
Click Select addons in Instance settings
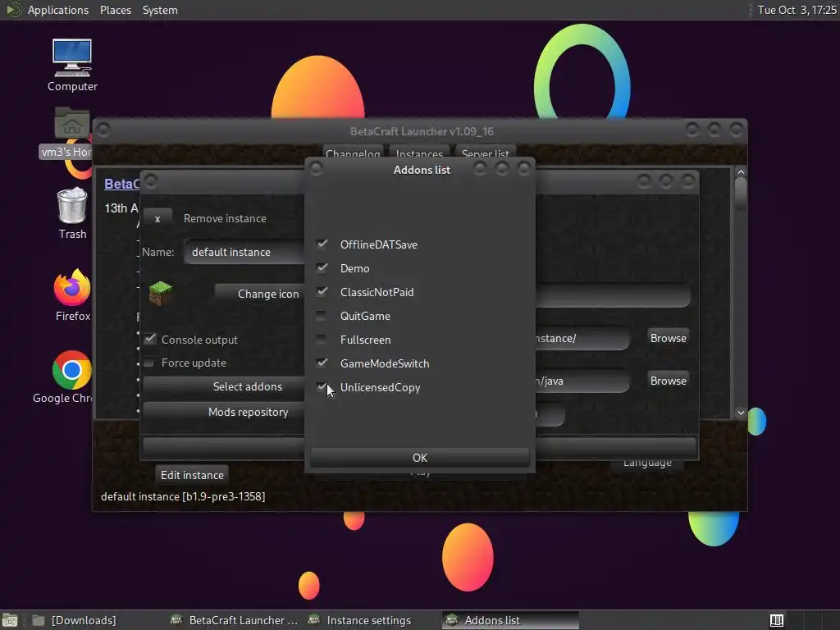(x=224, y=386)
